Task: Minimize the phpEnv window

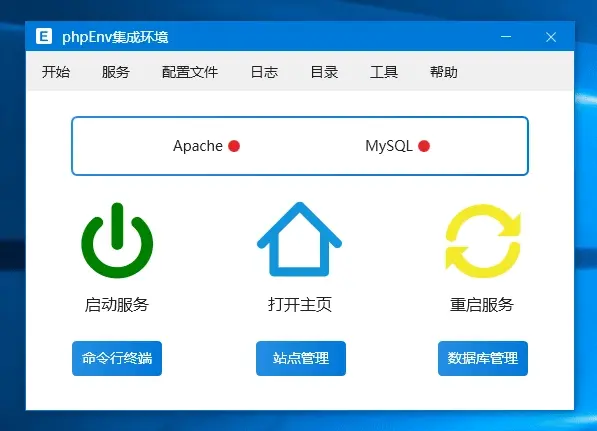Action: (506, 37)
